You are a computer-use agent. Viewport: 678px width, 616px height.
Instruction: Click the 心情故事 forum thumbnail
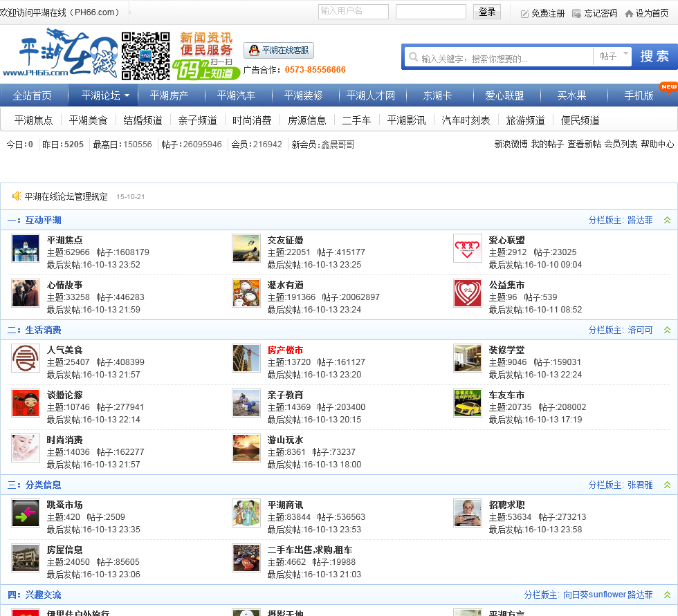point(26,293)
